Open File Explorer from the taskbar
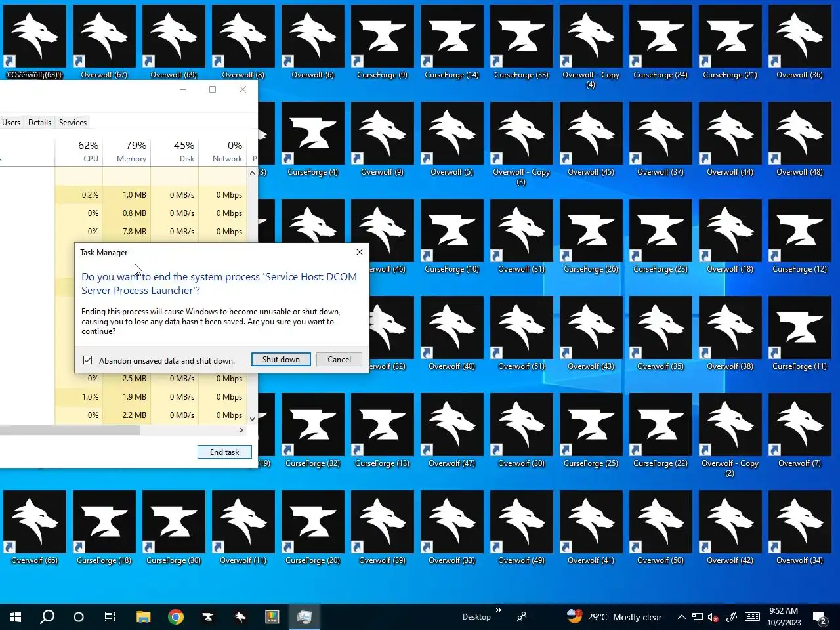The width and height of the screenshot is (840, 630). tap(143, 617)
